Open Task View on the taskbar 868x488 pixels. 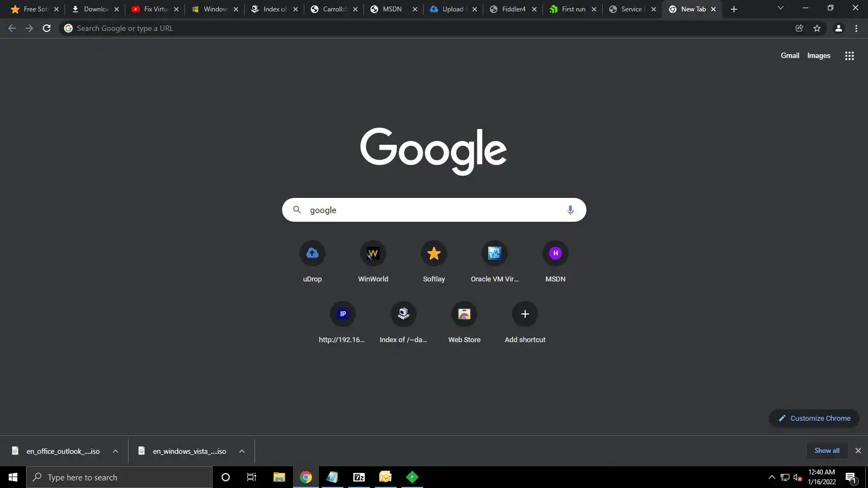[252, 477]
